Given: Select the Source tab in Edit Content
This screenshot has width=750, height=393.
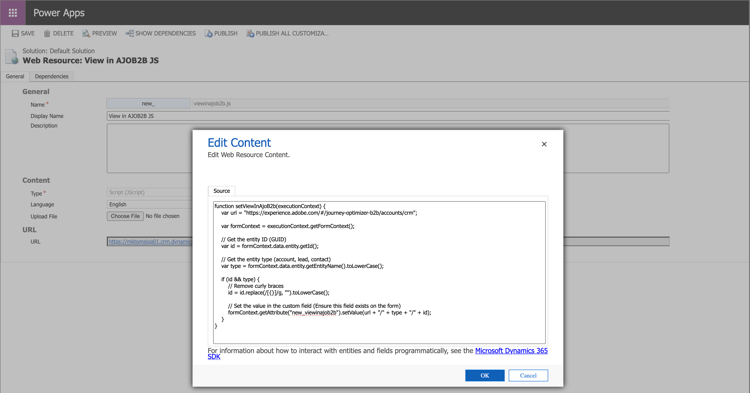Looking at the screenshot, I should (221, 191).
